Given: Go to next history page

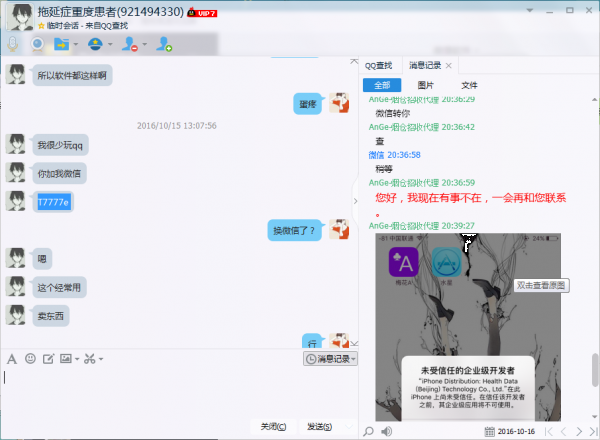Looking at the screenshot, I should pos(579,432).
